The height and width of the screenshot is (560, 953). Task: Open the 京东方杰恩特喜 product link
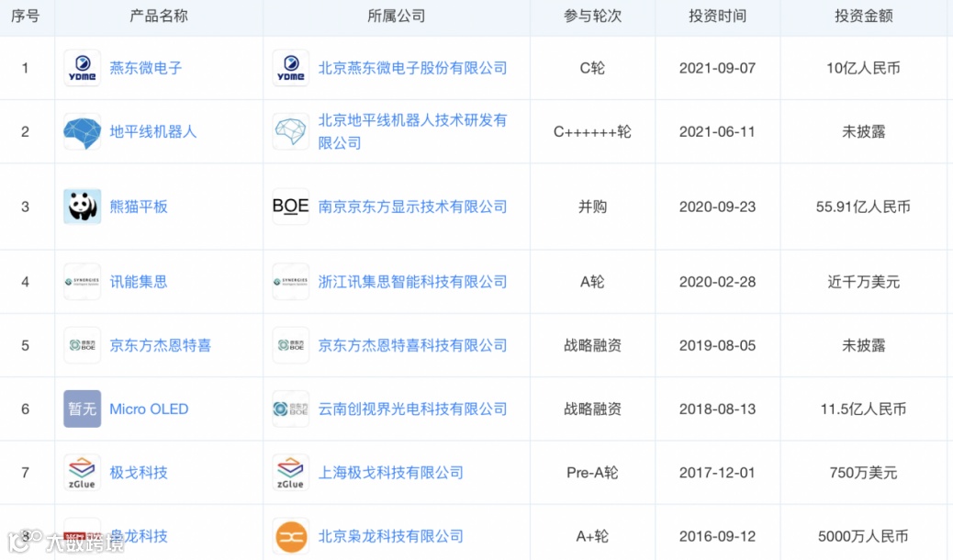161,345
